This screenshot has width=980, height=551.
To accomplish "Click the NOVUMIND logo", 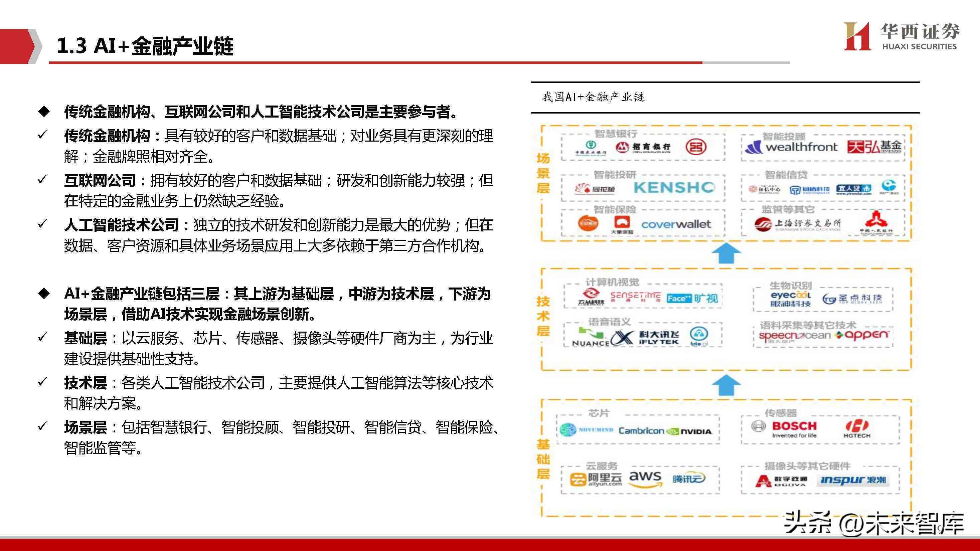I will [x=587, y=430].
